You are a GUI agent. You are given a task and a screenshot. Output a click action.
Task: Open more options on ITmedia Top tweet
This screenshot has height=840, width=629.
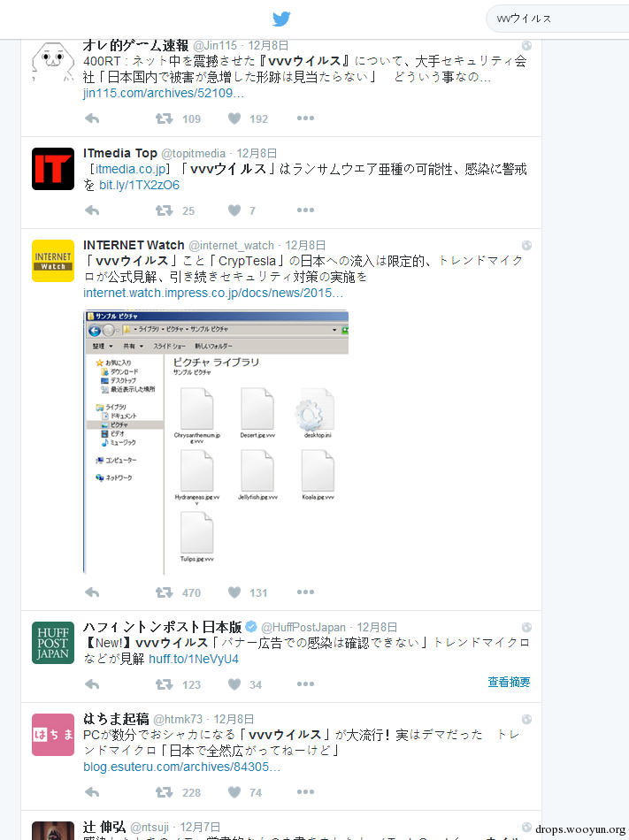(305, 210)
